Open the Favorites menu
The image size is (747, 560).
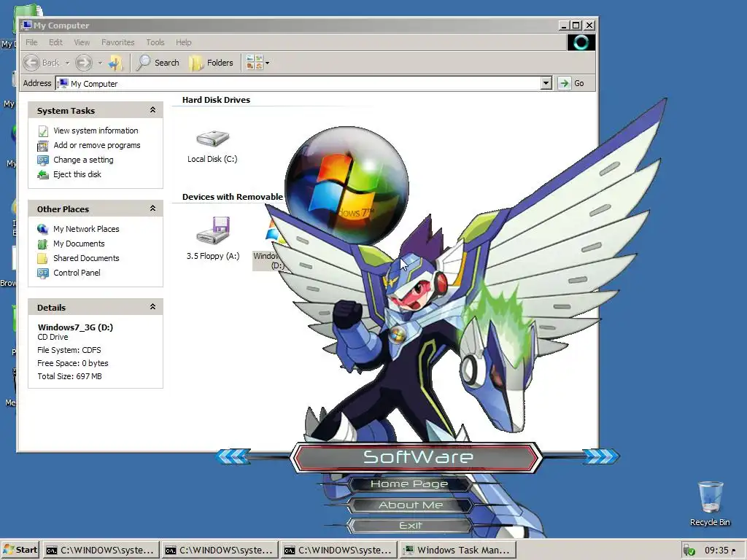117,42
